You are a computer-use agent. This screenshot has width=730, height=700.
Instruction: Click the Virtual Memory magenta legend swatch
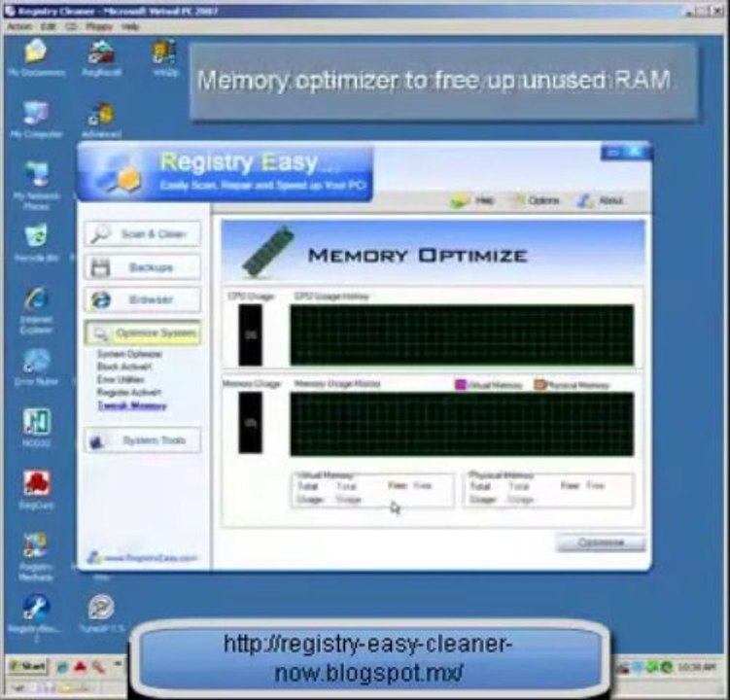460,385
